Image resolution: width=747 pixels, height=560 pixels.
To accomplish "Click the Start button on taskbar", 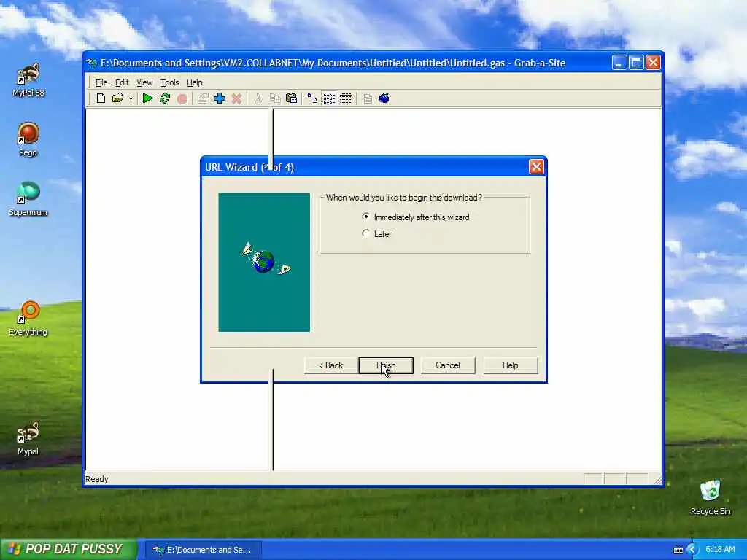I will coord(68,549).
